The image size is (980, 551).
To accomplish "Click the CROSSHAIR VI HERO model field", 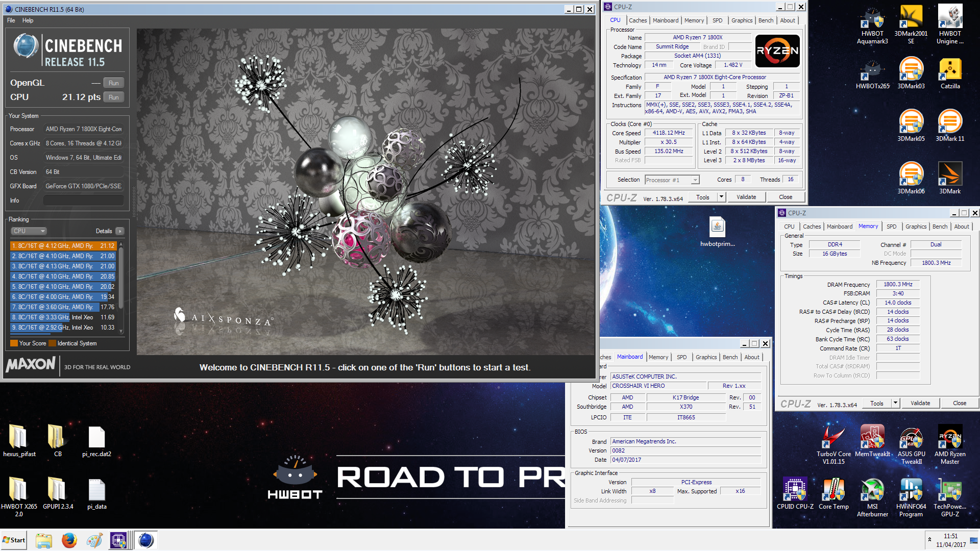I will coord(658,386).
